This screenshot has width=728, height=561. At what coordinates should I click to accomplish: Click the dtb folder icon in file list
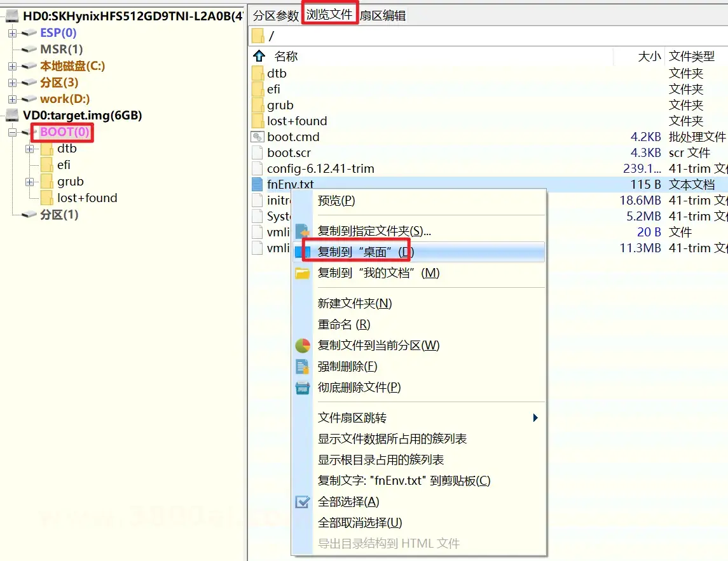tap(258, 73)
